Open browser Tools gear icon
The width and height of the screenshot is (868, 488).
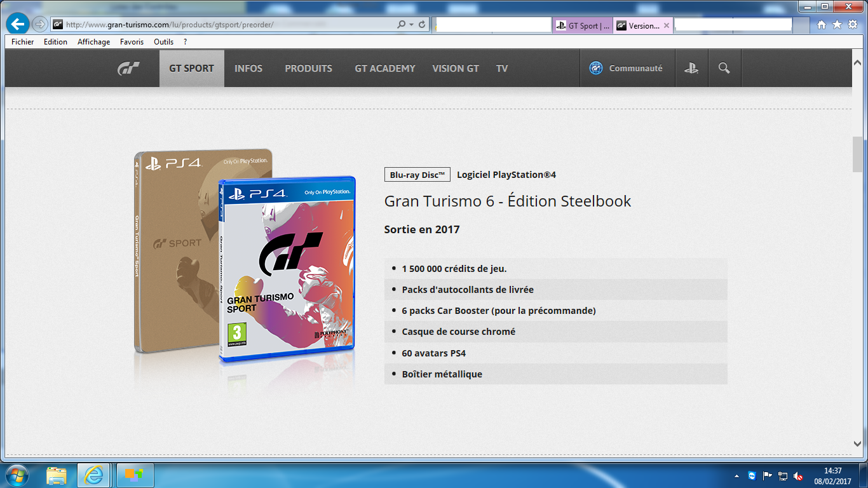coord(853,25)
